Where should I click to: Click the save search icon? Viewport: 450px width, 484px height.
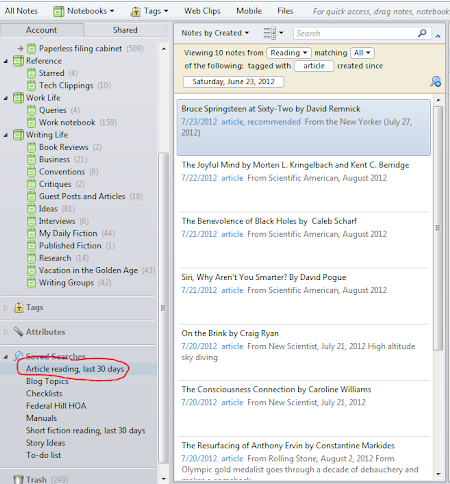coord(435,81)
